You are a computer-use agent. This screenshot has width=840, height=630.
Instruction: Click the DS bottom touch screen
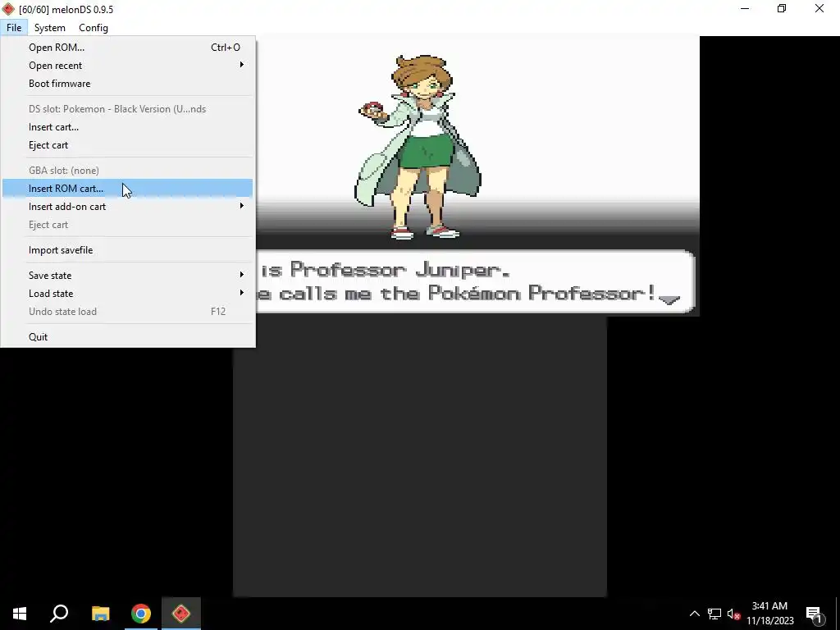click(x=419, y=456)
